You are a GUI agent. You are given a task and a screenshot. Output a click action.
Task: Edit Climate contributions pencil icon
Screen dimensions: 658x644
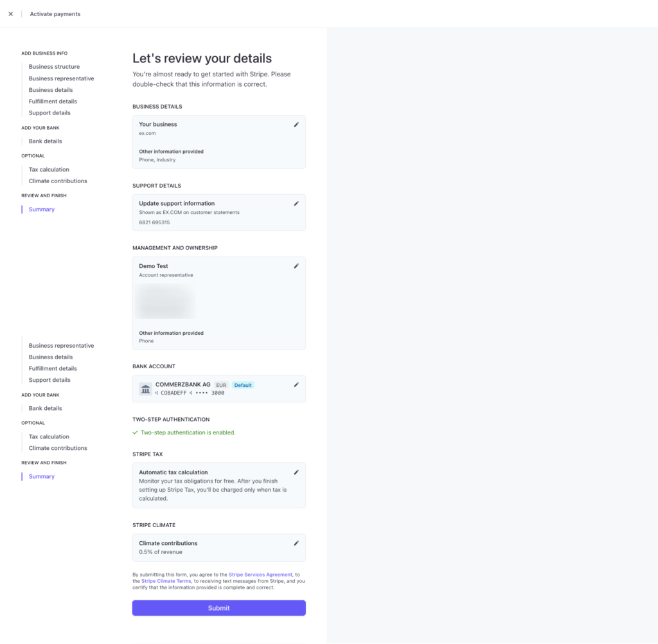[x=296, y=543]
